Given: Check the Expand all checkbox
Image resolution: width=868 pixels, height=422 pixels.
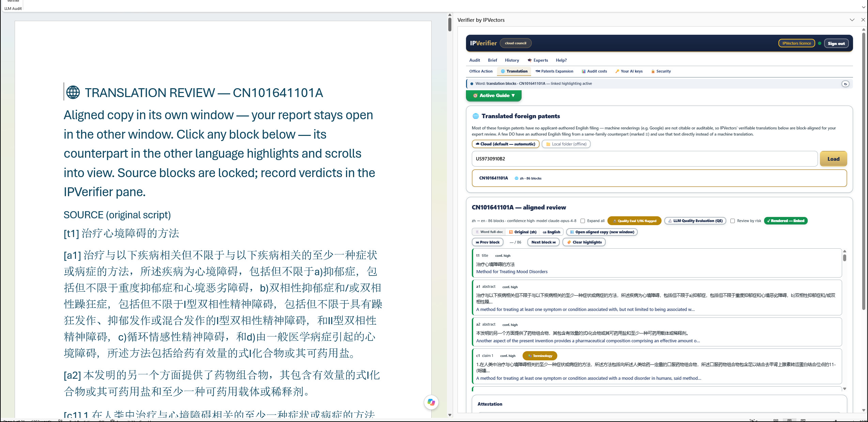Looking at the screenshot, I should coord(583,221).
